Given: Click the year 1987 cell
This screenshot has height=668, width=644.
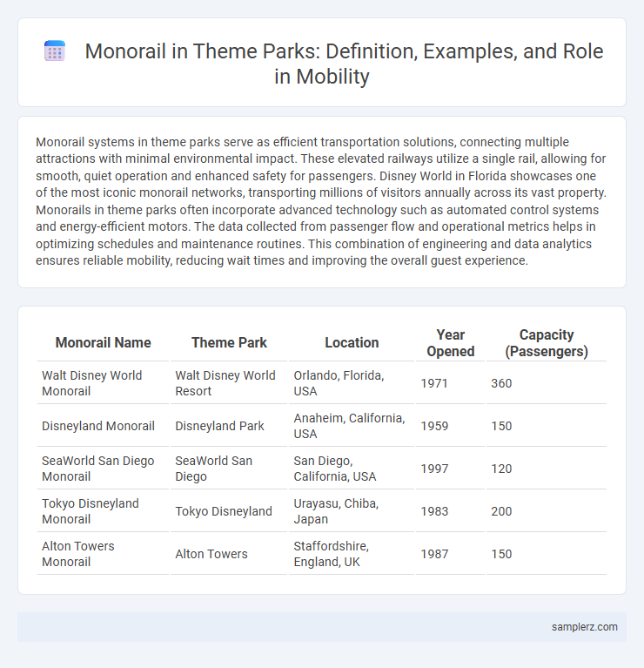Looking at the screenshot, I should click(x=450, y=553).
